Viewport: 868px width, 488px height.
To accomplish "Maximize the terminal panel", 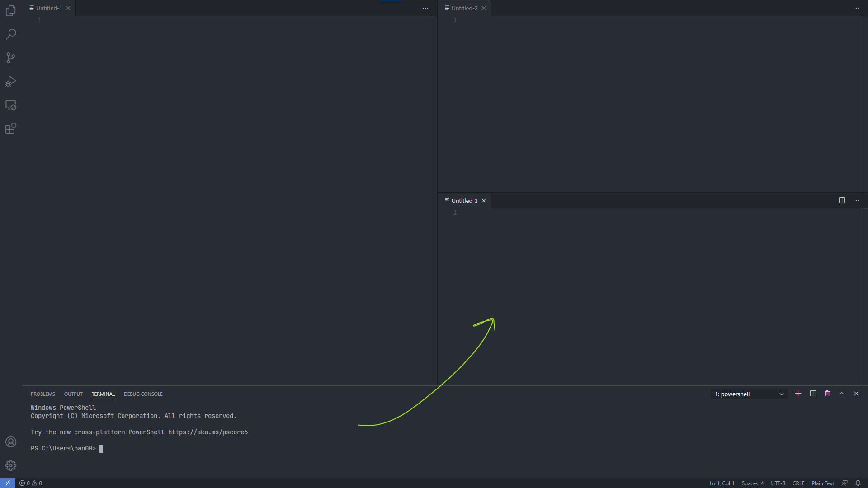I will tap(842, 394).
